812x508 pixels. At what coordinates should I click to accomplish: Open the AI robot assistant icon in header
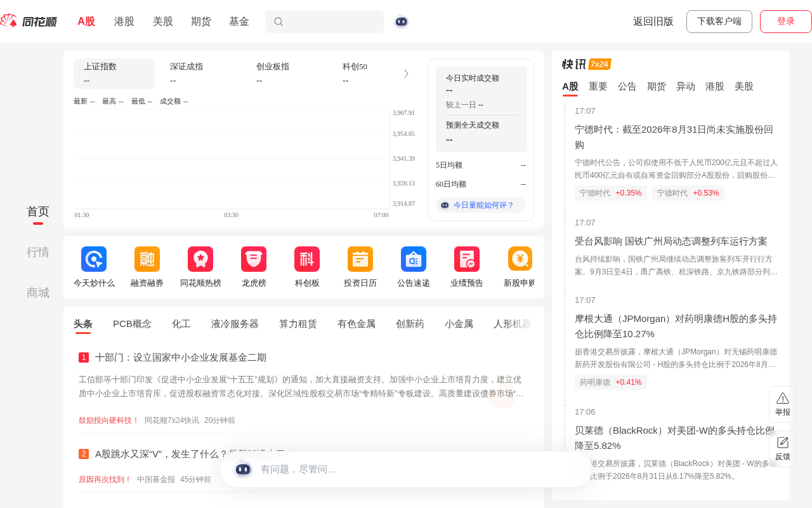click(x=401, y=22)
